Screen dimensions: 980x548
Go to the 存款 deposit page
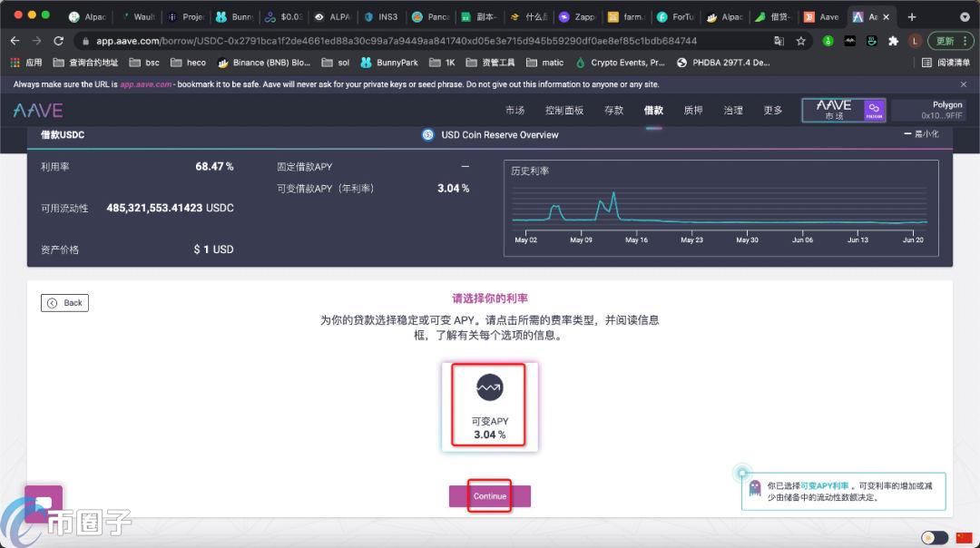click(x=613, y=111)
